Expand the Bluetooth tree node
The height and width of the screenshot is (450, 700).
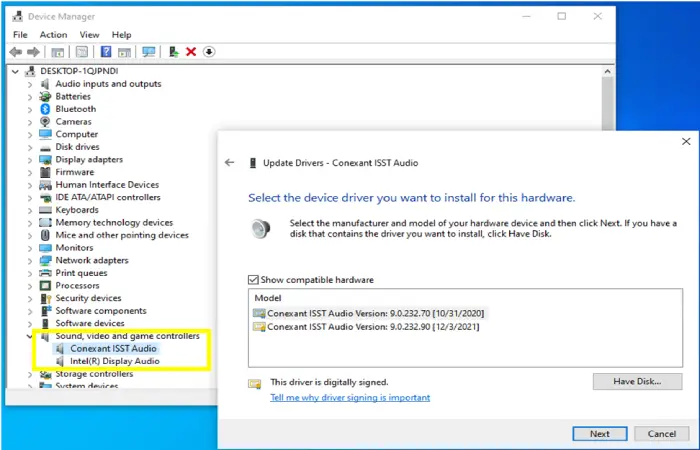click(x=30, y=109)
